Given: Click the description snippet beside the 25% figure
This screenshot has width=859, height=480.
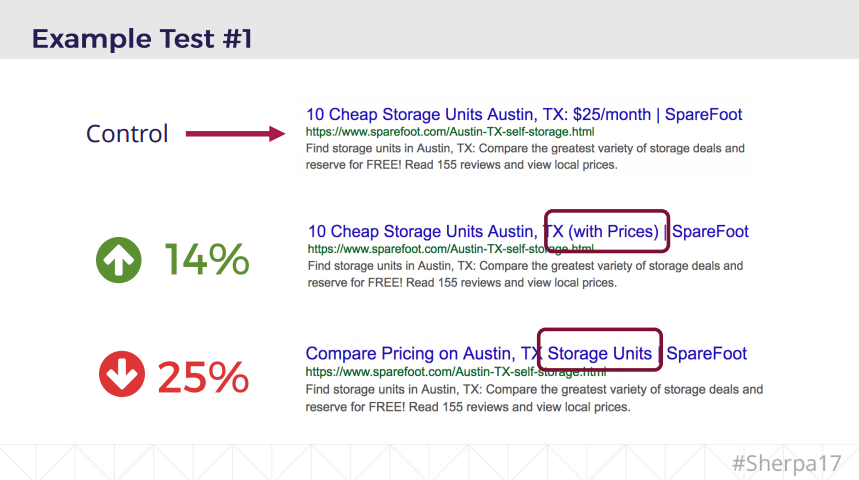Looking at the screenshot, I should pyautogui.click(x=534, y=398).
